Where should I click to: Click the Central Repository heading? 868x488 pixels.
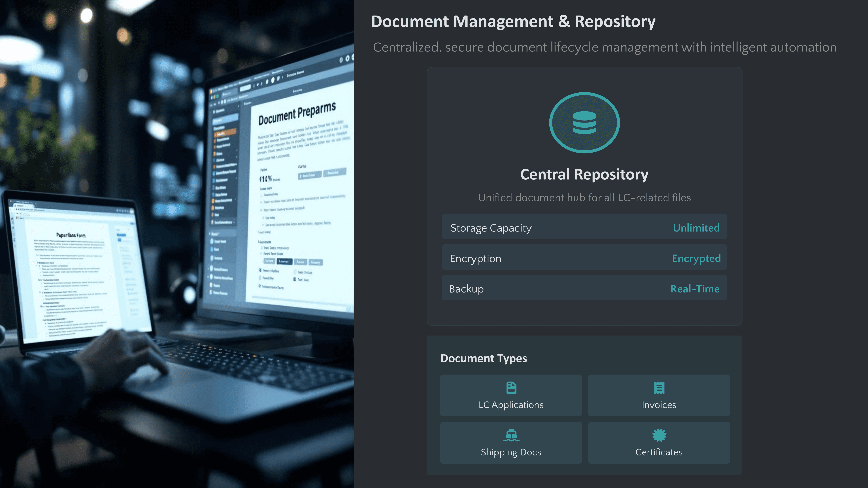[x=584, y=174]
